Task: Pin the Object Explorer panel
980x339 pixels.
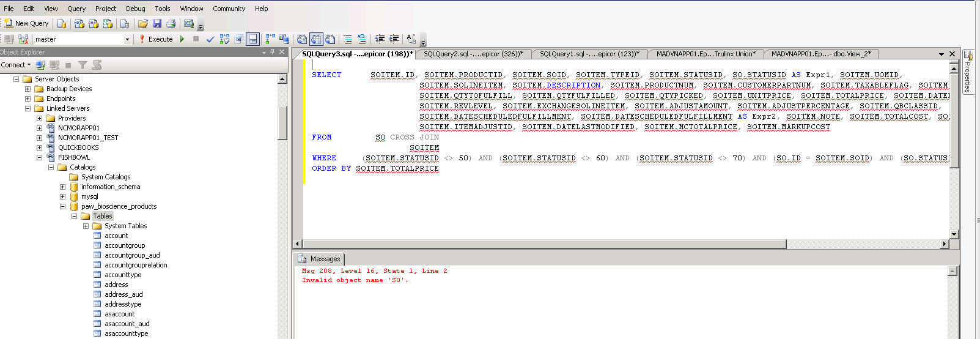Action: (x=273, y=52)
